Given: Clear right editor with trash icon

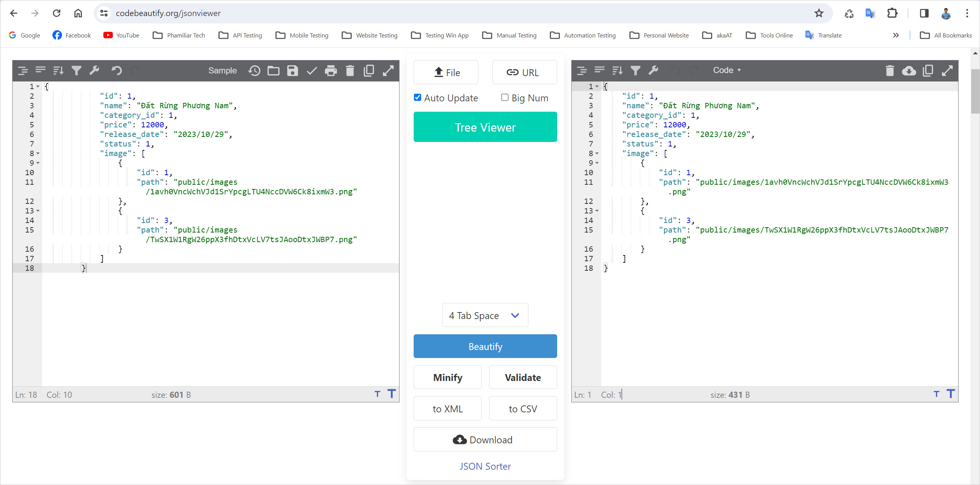Looking at the screenshot, I should pos(890,70).
